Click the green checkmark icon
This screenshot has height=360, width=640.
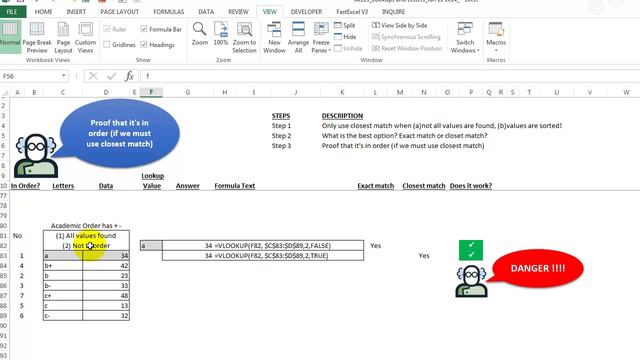pyautogui.click(x=471, y=250)
